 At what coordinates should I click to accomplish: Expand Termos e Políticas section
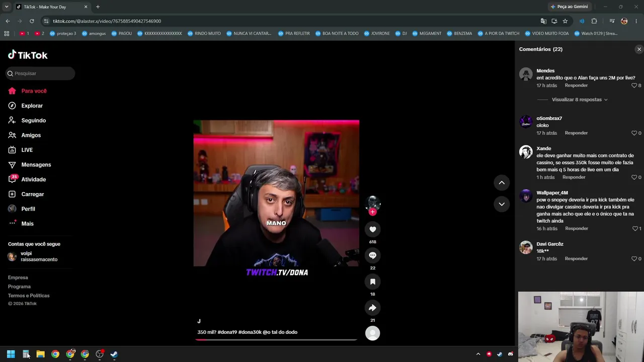click(x=29, y=296)
